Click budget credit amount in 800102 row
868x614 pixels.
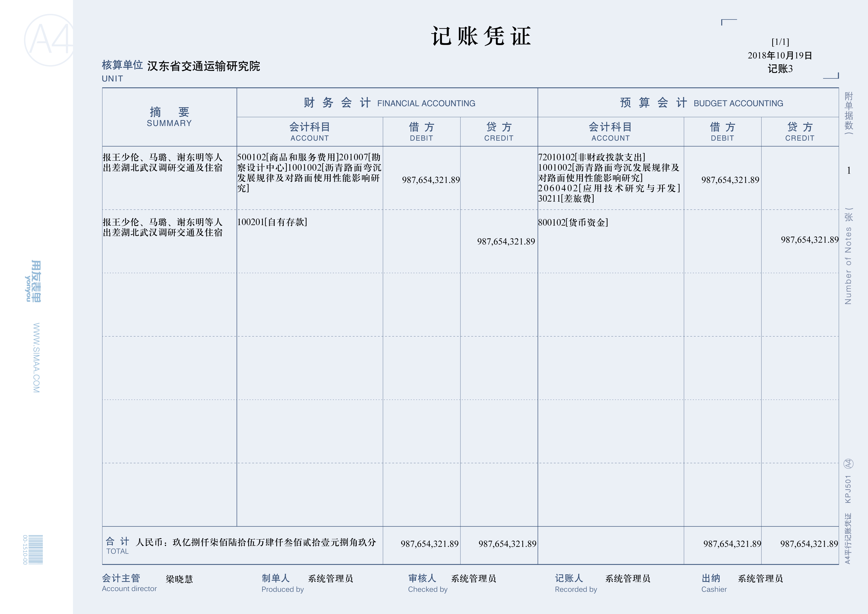810,239
